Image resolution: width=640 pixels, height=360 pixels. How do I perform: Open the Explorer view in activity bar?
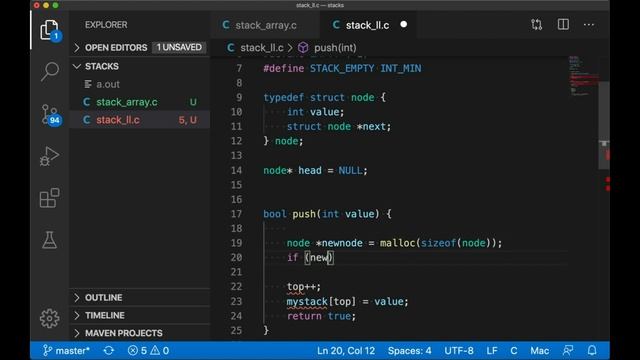click(49, 30)
